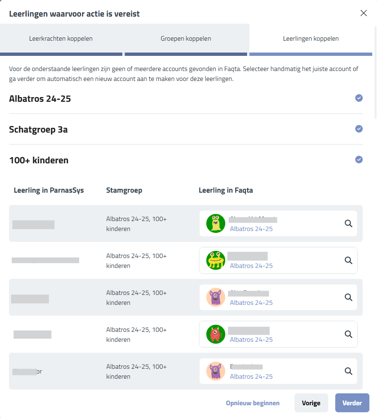Click the red monster avatar in fourth row
This screenshot has width=377, height=418.
point(216,334)
